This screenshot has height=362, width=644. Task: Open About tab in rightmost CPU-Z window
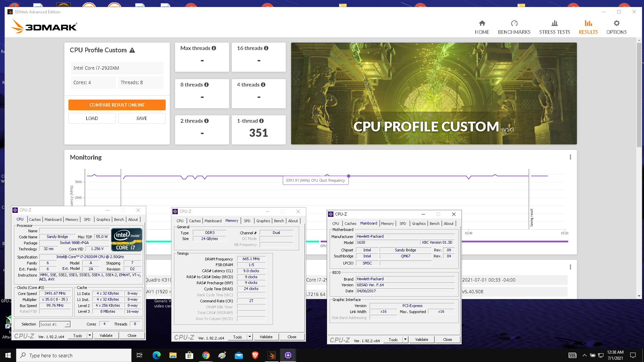coord(449,224)
